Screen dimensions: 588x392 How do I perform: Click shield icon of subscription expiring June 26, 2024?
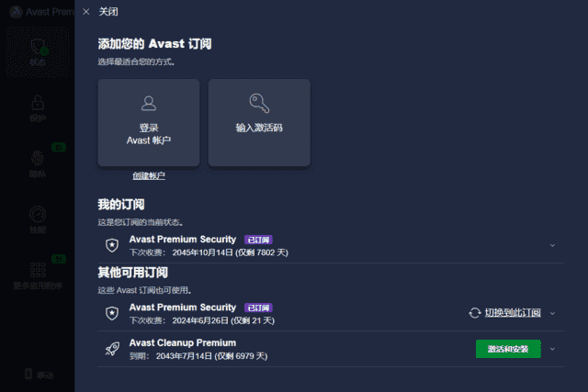click(x=112, y=313)
